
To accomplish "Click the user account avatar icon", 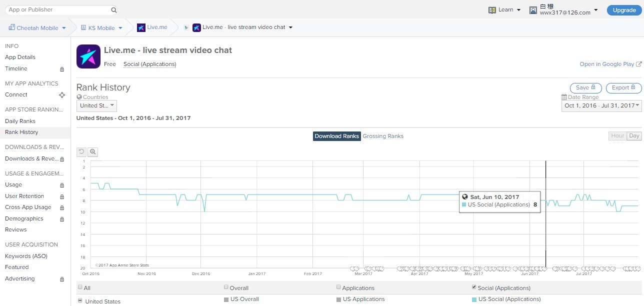I will tap(533, 10).
